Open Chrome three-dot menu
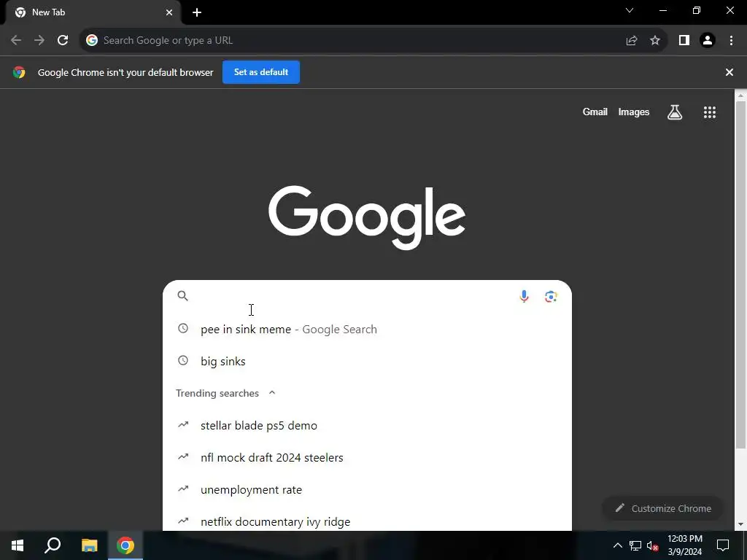This screenshot has width=747, height=560. coord(731,41)
